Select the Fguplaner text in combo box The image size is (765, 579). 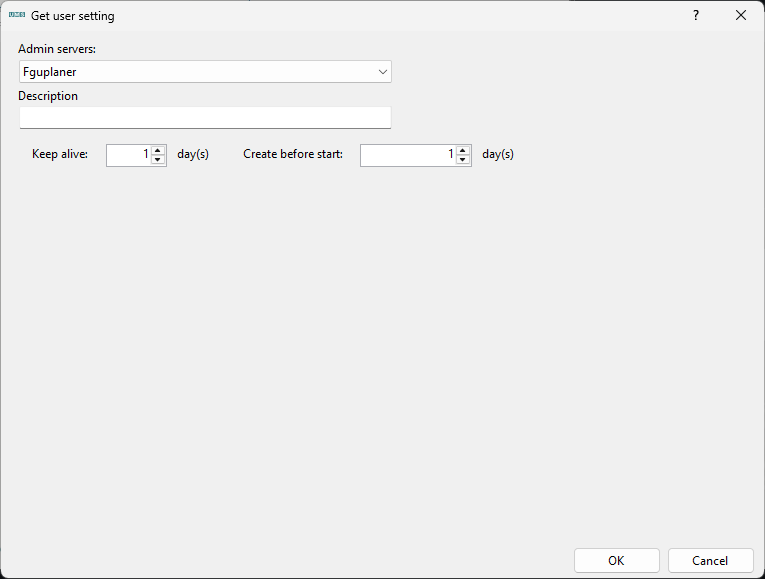(50, 72)
